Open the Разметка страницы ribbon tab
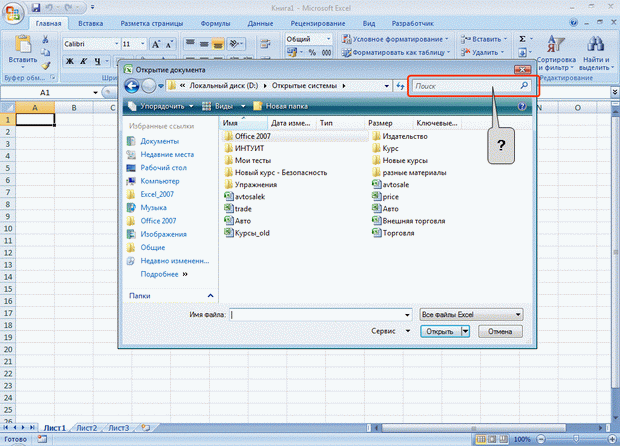 click(152, 23)
